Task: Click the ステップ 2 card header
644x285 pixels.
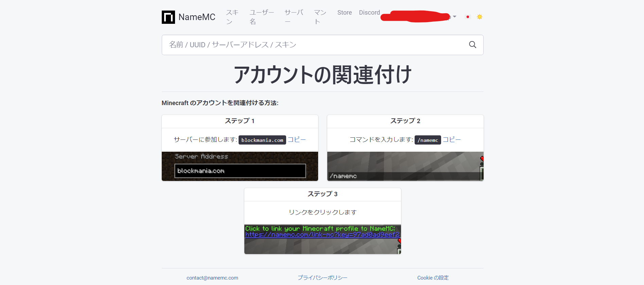Action: click(x=405, y=121)
